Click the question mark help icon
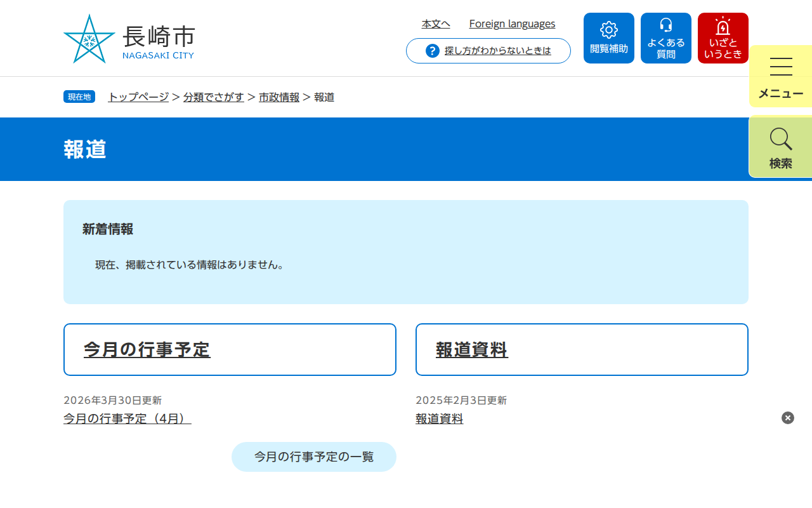 tap(431, 51)
